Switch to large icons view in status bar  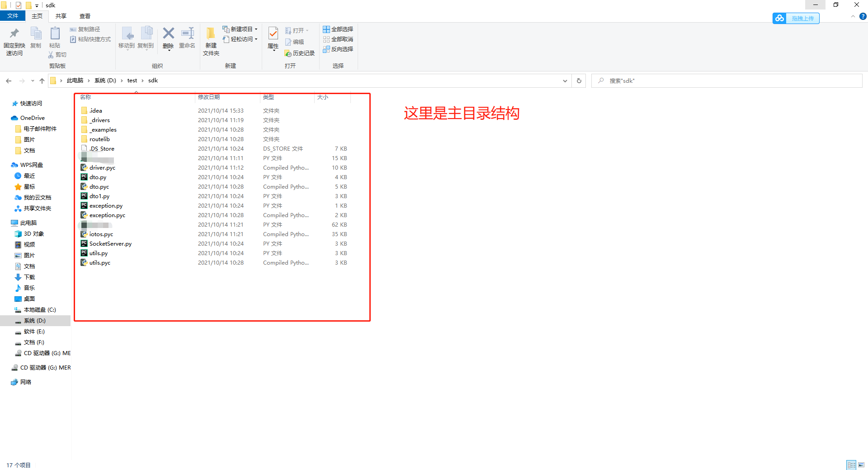click(x=860, y=465)
